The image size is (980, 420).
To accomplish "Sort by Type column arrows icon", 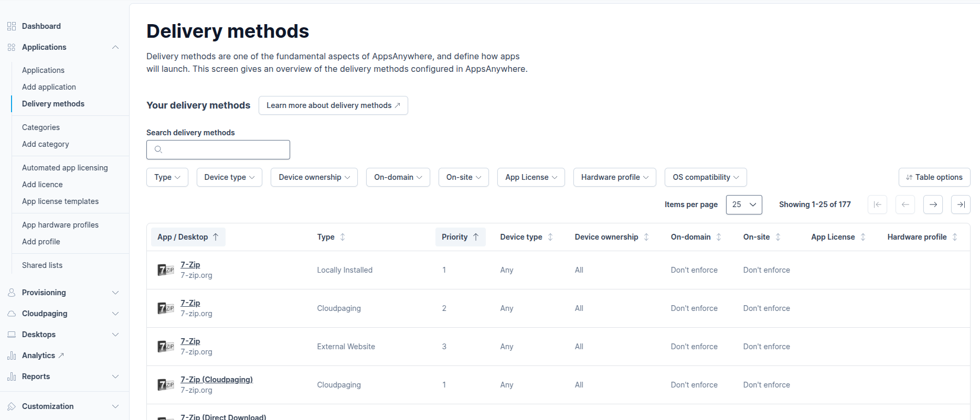I will point(343,237).
